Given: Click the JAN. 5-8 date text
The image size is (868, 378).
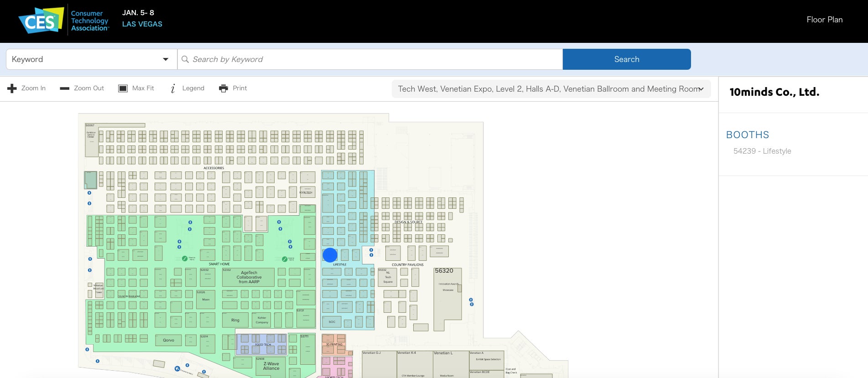Looking at the screenshot, I should click(x=138, y=13).
